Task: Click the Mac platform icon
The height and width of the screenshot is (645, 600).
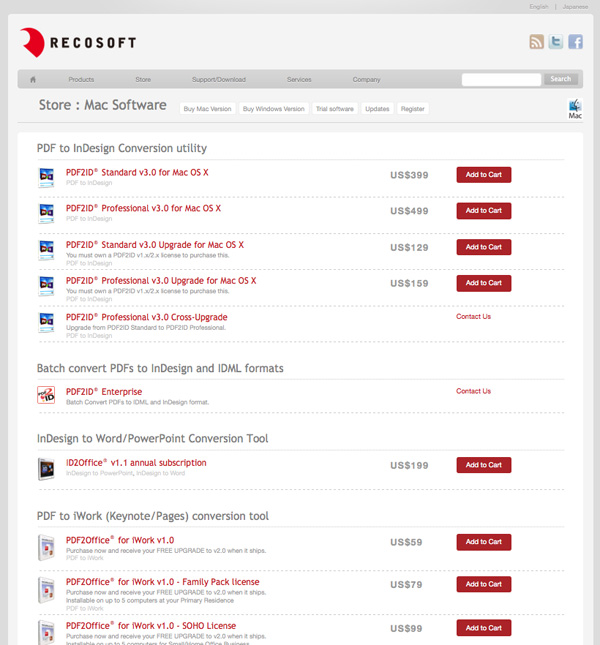Action: 575,109
